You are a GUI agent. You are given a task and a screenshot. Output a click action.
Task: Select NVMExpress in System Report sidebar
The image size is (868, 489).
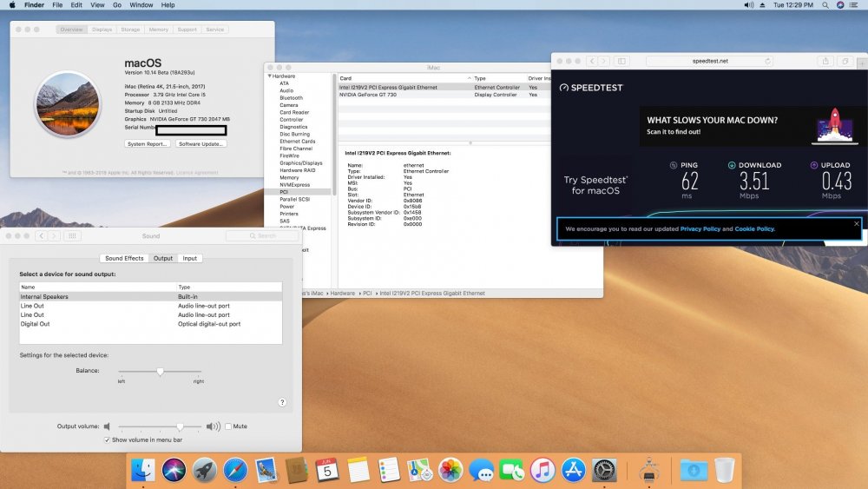[x=294, y=184]
